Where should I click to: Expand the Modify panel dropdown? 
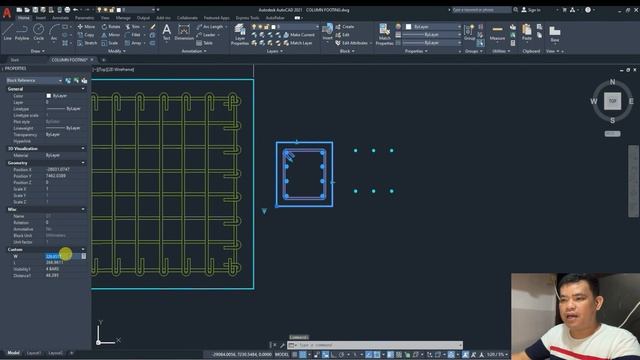pyautogui.click(x=116, y=51)
